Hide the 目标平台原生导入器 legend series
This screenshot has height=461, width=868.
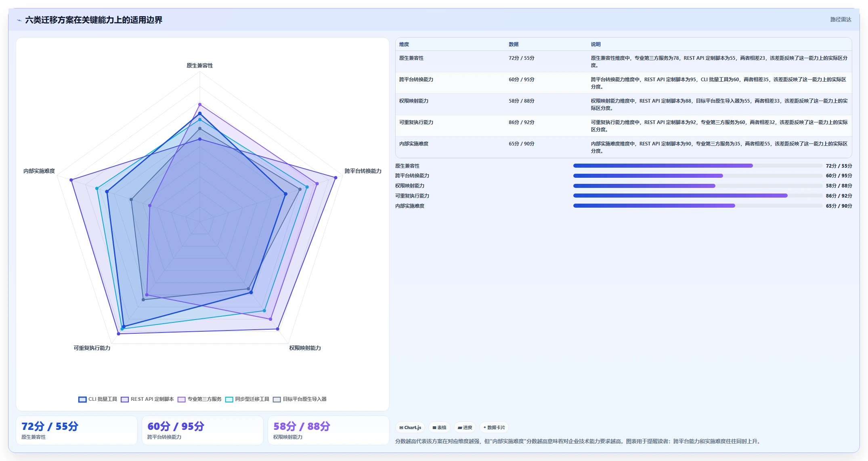click(x=300, y=399)
